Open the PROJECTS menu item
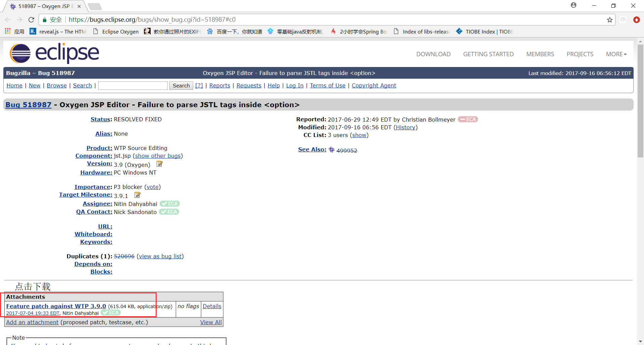This screenshot has width=644, height=345. 580,54
